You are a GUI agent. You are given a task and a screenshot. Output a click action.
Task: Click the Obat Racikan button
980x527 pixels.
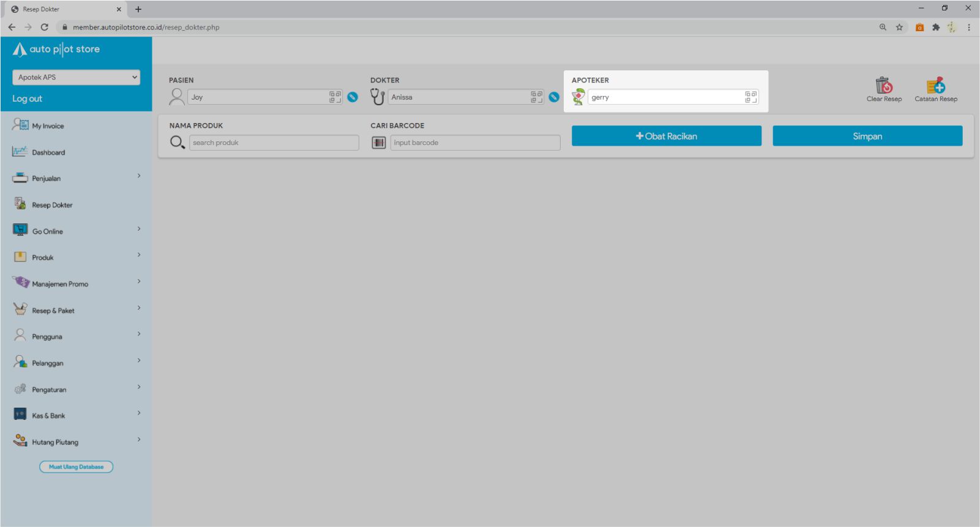[666, 136]
